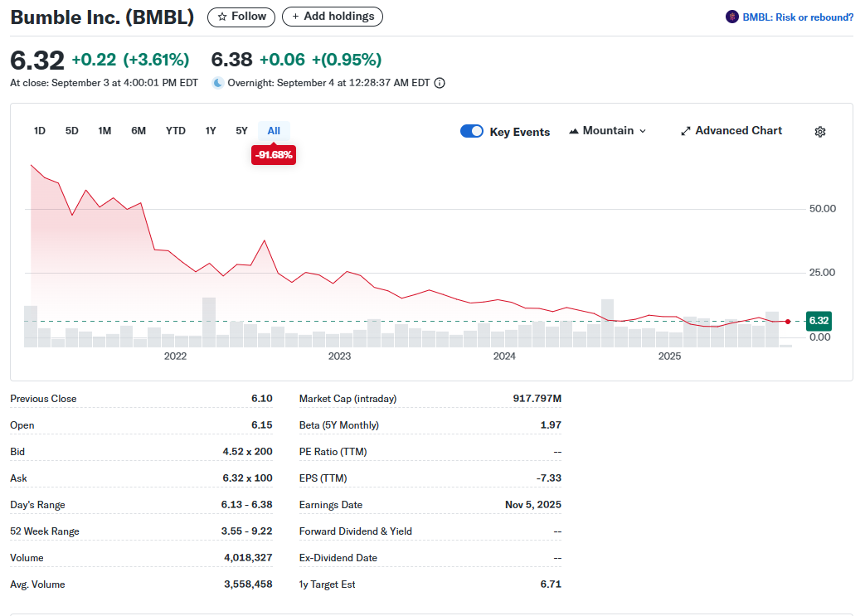Image resolution: width=865 pixels, height=616 pixels.
Task: Click the overnight info circle icon
Action: 440,83
